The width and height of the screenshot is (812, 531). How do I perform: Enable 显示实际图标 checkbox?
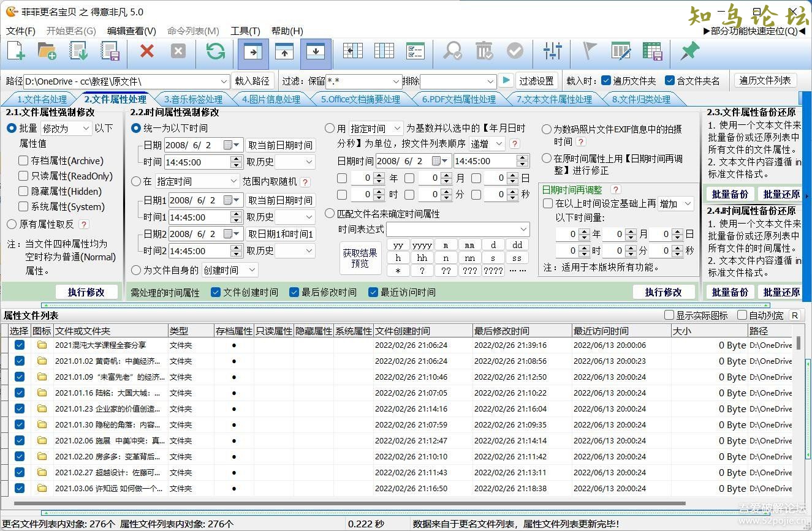669,315
